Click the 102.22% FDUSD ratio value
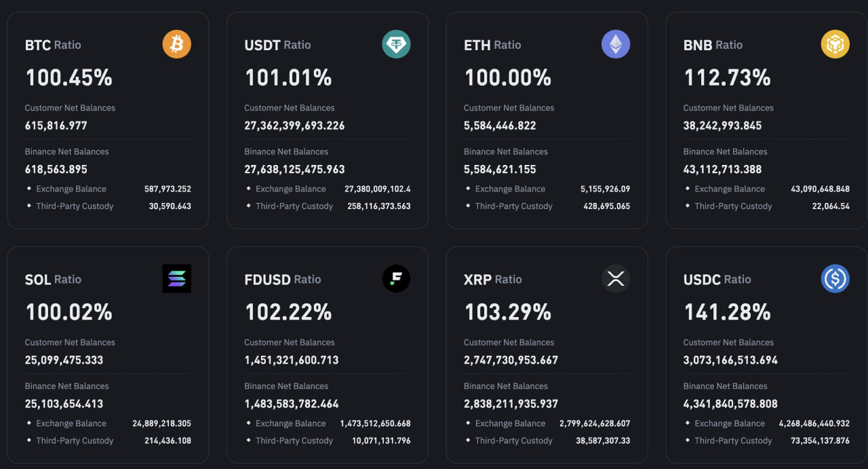Viewport: 868px width, 469px height. 288,312
